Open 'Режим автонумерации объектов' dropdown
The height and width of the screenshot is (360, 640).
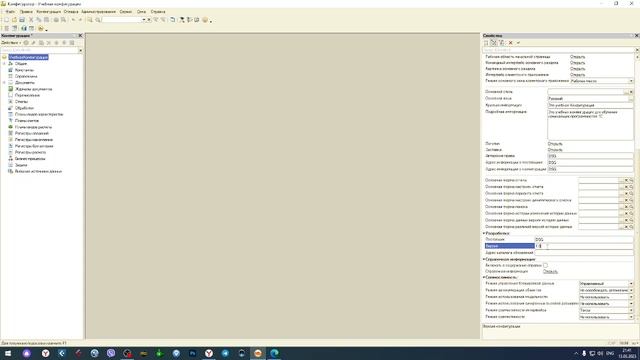(x=631, y=290)
